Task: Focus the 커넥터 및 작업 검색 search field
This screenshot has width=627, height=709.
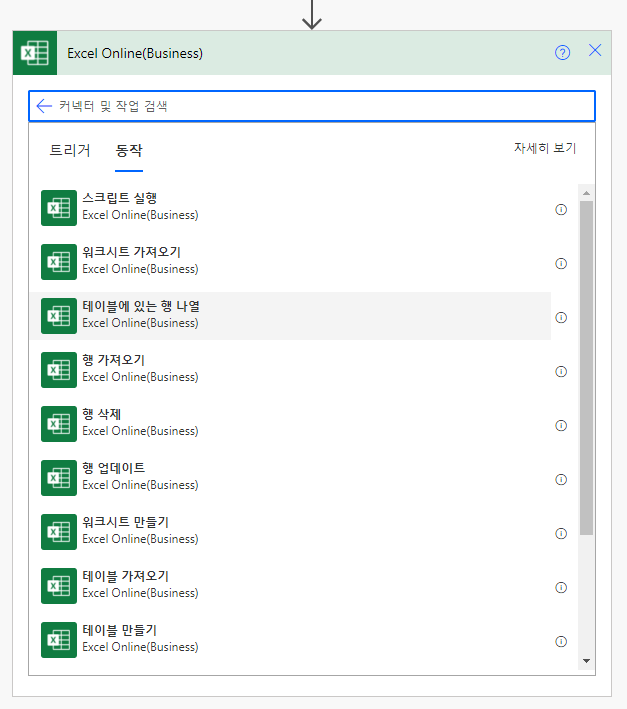Action: point(312,106)
